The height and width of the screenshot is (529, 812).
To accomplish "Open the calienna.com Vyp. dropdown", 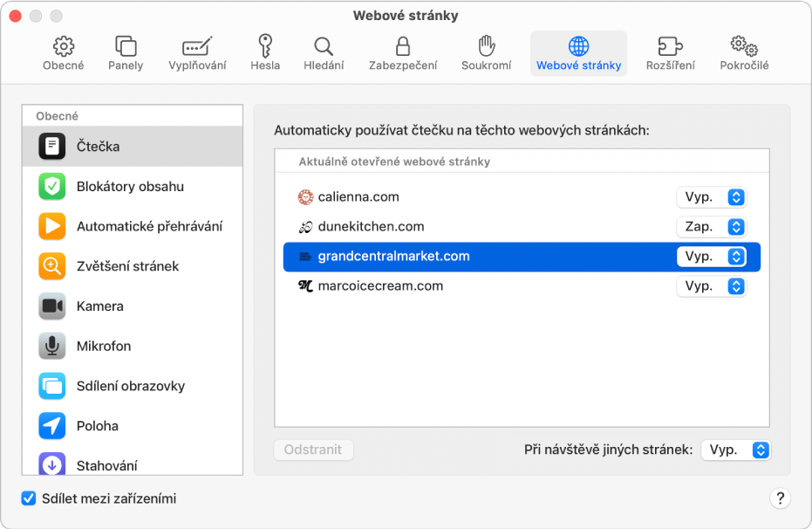I will tap(712, 197).
